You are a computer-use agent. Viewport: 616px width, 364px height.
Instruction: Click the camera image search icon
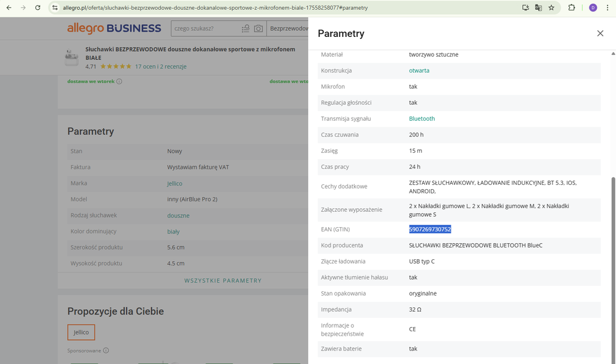(x=258, y=29)
